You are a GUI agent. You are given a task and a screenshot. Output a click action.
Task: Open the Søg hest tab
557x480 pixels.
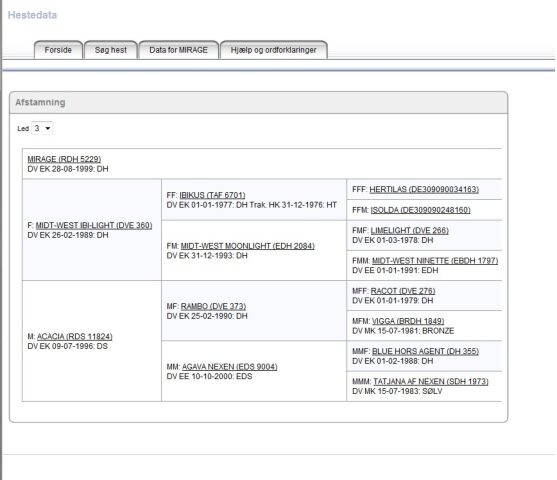(x=110, y=50)
